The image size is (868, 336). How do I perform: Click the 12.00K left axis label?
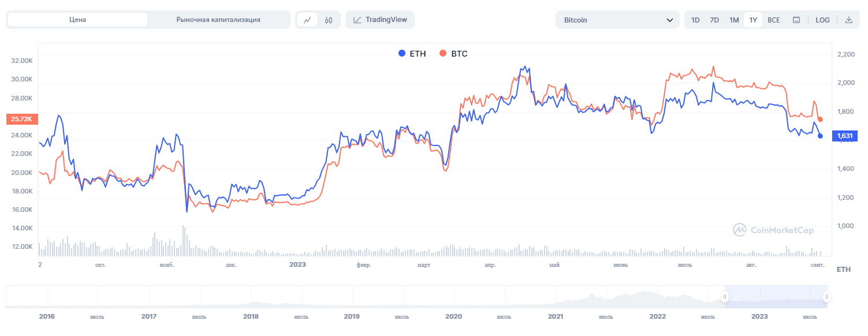pyautogui.click(x=22, y=247)
